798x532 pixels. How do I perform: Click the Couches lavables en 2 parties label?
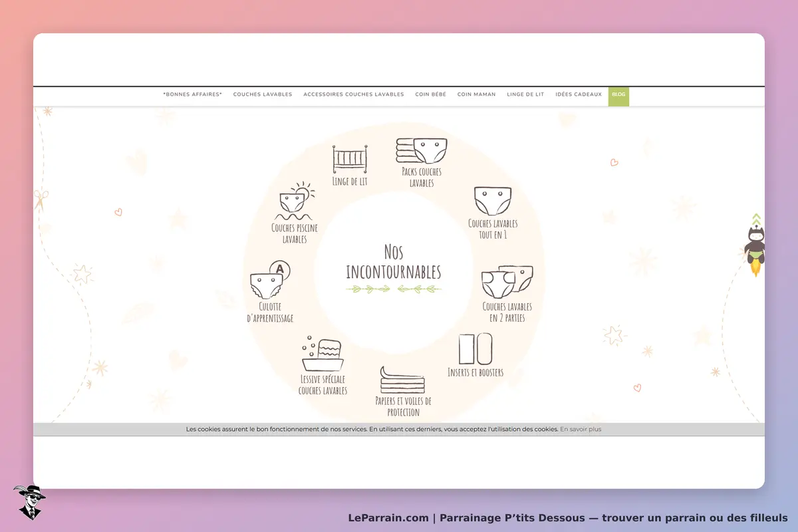tap(507, 313)
